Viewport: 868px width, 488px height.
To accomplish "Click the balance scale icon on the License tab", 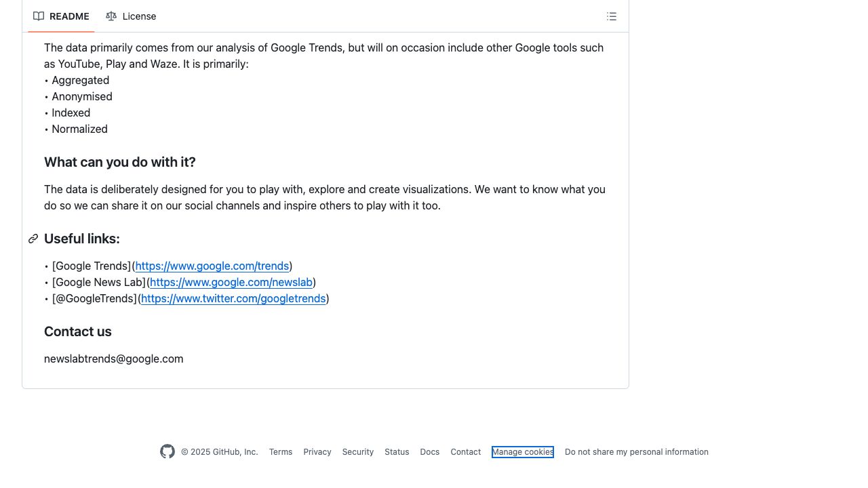I will pyautogui.click(x=111, y=16).
